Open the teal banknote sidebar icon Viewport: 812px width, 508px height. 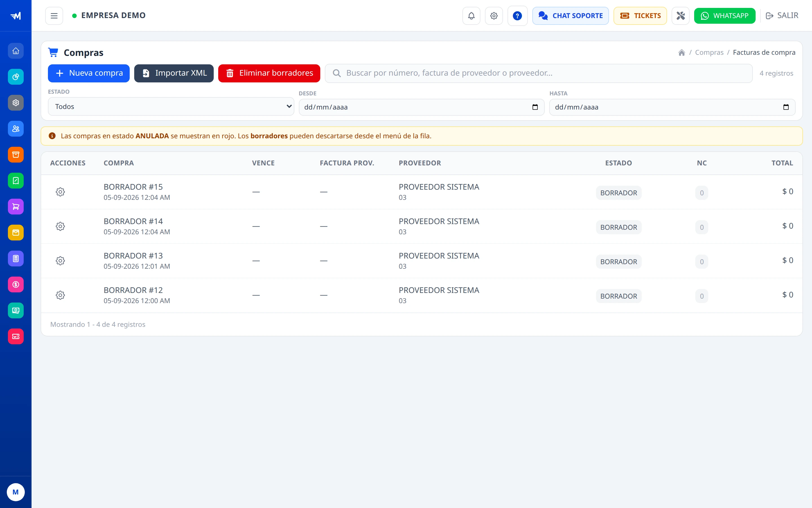(x=16, y=310)
